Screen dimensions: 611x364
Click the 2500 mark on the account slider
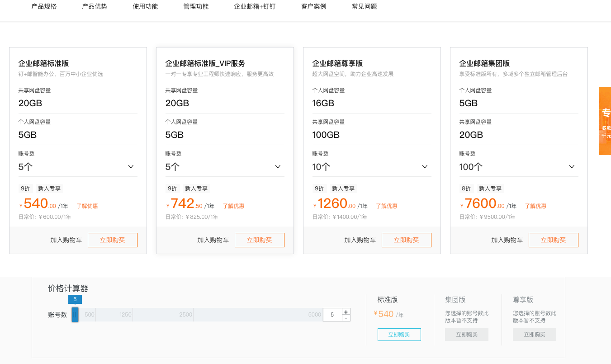pos(185,315)
